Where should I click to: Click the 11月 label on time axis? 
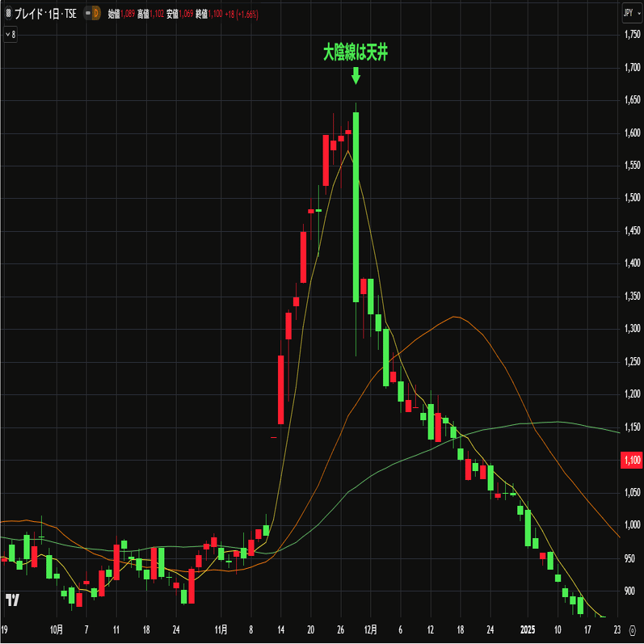[221, 629]
